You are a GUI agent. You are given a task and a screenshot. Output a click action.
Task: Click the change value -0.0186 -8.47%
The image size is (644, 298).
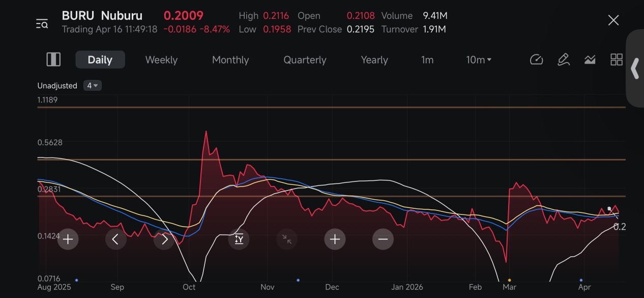197,29
